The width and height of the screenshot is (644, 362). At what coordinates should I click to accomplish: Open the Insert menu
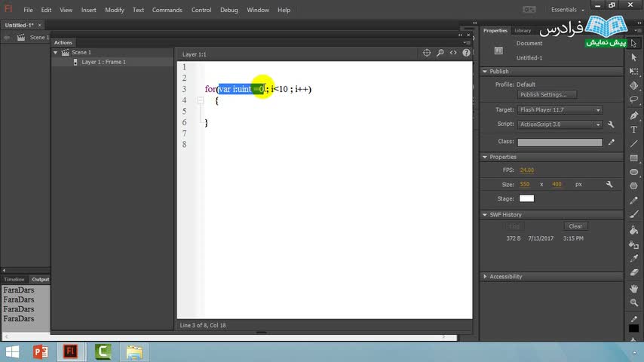point(88,10)
